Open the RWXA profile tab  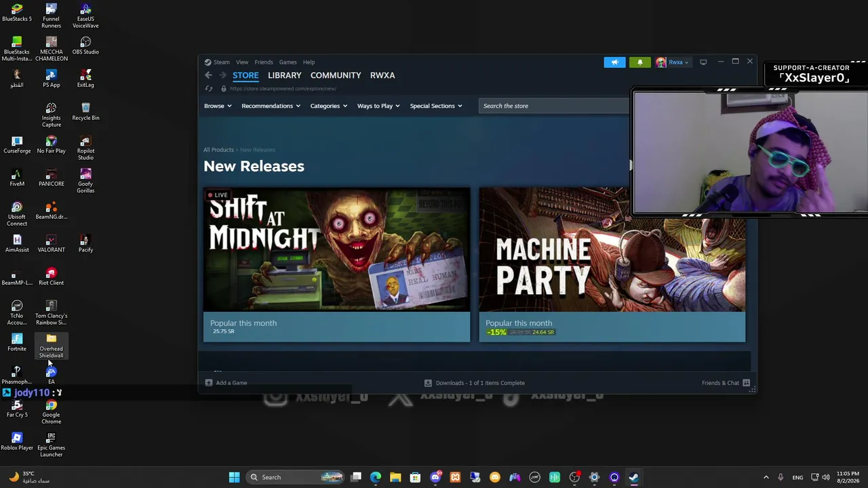tap(382, 75)
